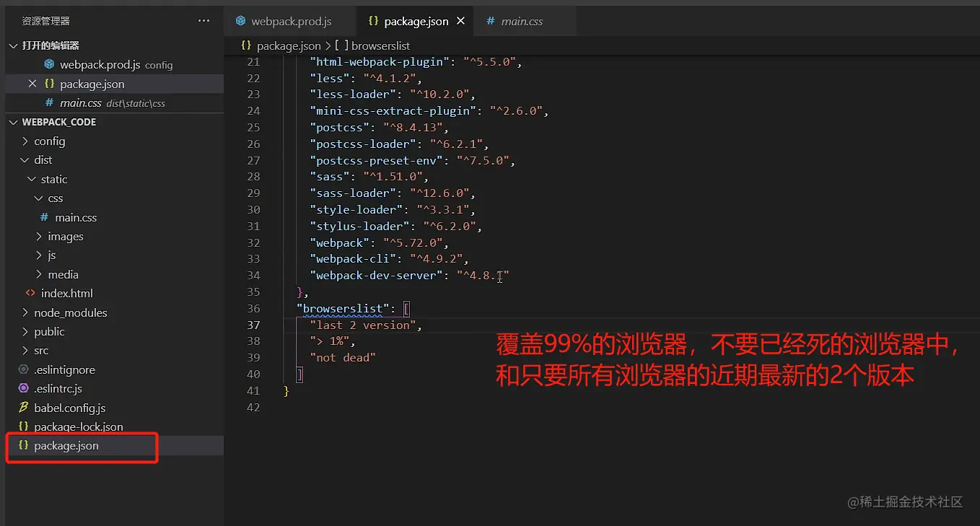Collapse the dist folder
The height and width of the screenshot is (526, 980).
tap(25, 159)
